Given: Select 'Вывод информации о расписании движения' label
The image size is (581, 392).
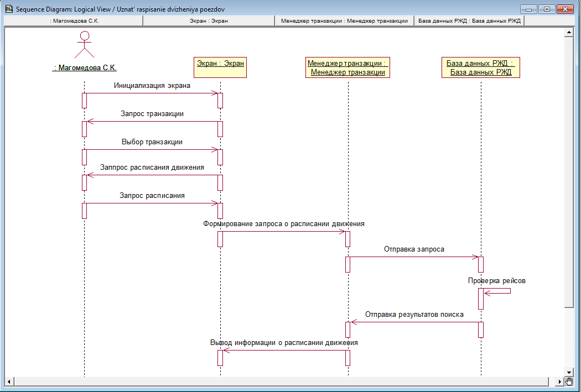Looking at the screenshot, I should (x=284, y=342).
